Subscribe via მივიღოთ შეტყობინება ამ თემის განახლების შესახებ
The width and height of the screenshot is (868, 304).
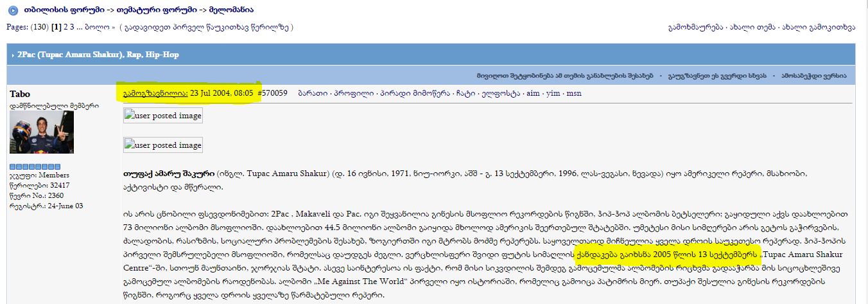[x=565, y=75]
